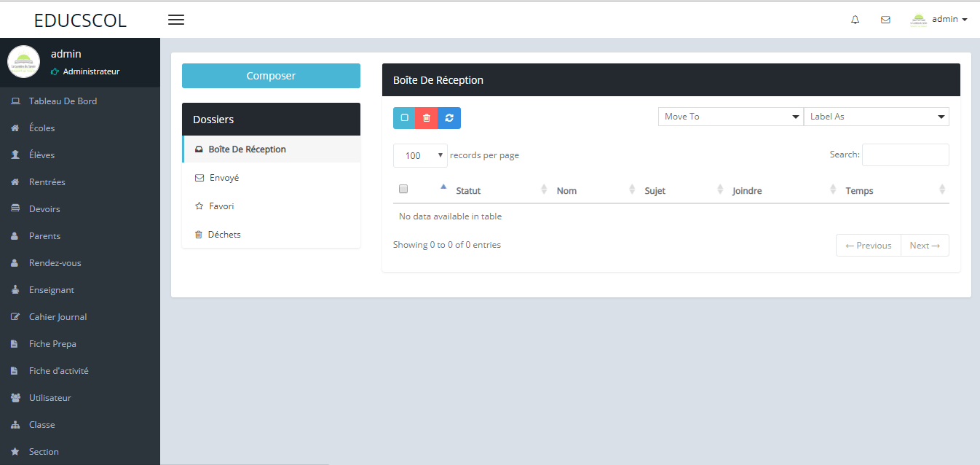Click the Composer button

coord(271,76)
